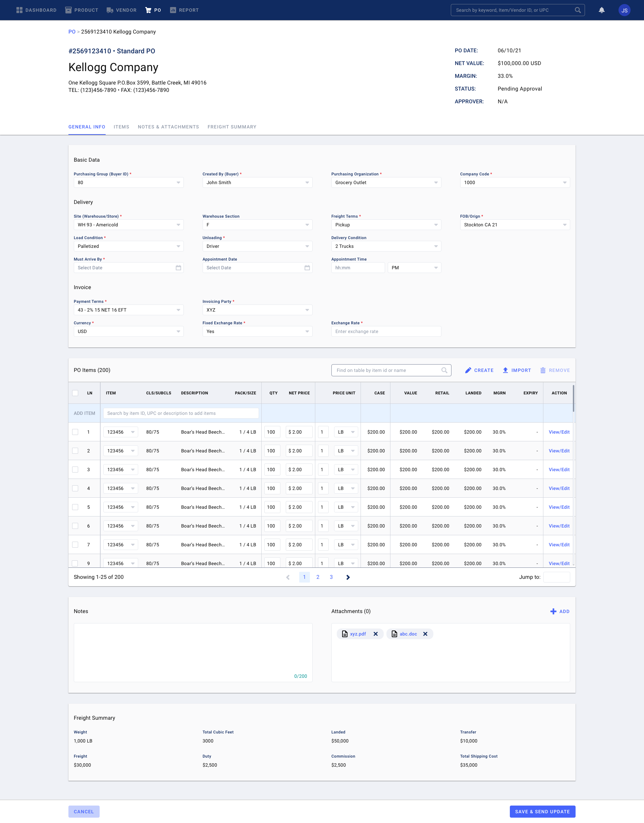The height and width of the screenshot is (823, 644).
Task: Check the box for line 3
Action: tap(75, 470)
